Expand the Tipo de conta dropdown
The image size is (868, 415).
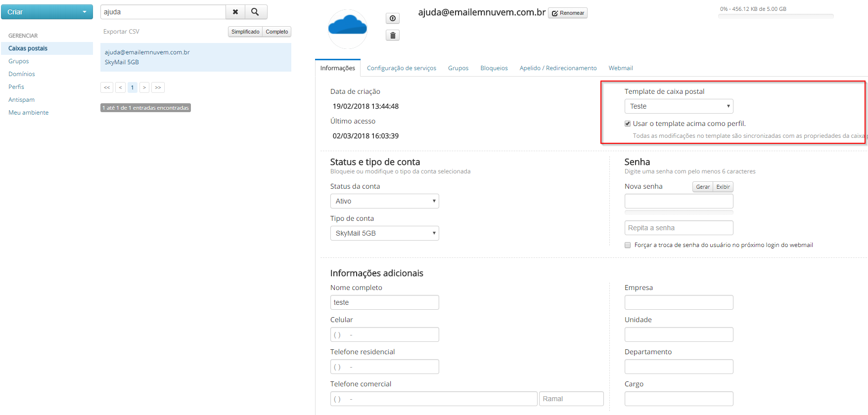384,233
